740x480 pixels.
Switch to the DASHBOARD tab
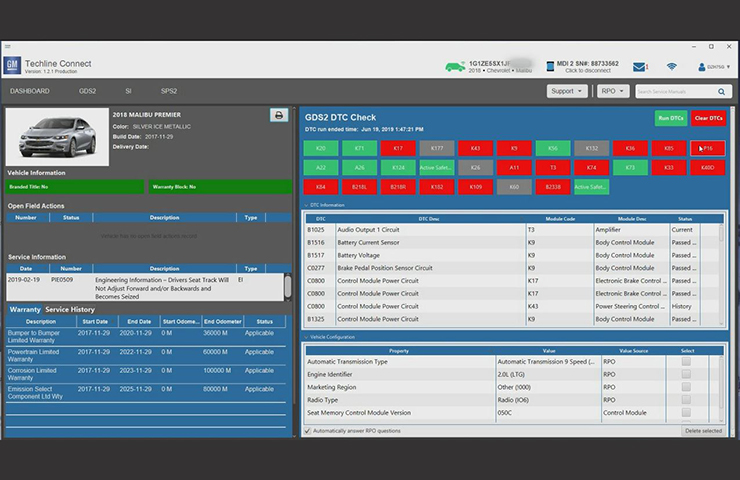[x=30, y=91]
